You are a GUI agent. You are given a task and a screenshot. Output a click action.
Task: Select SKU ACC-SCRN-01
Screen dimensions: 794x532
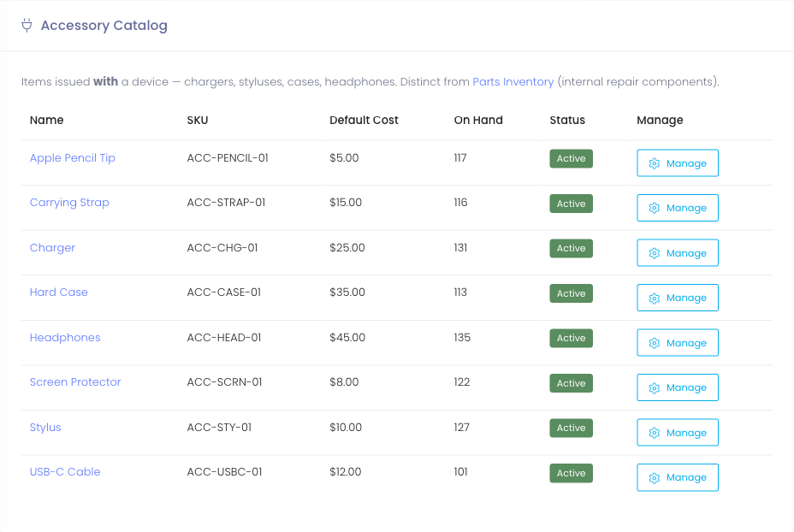224,382
